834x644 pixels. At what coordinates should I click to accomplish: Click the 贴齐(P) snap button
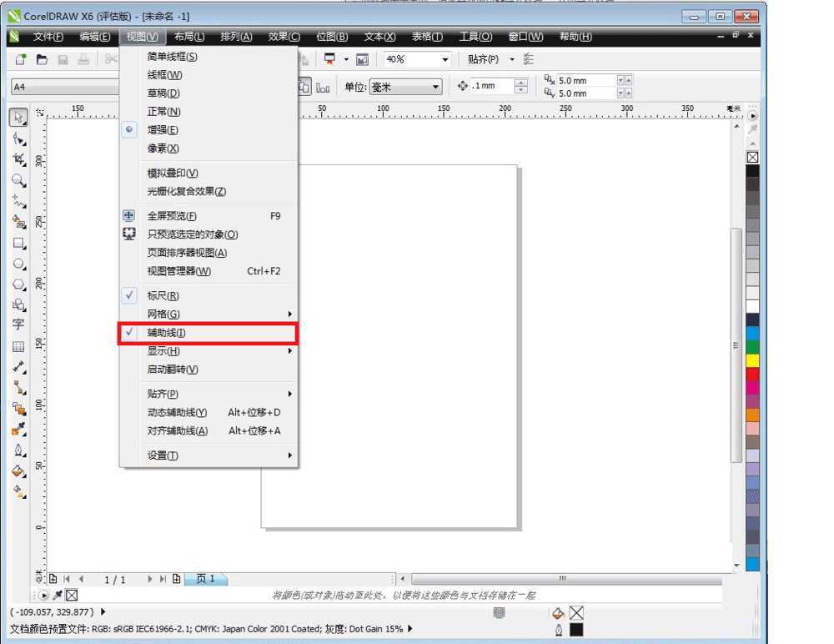(483, 58)
